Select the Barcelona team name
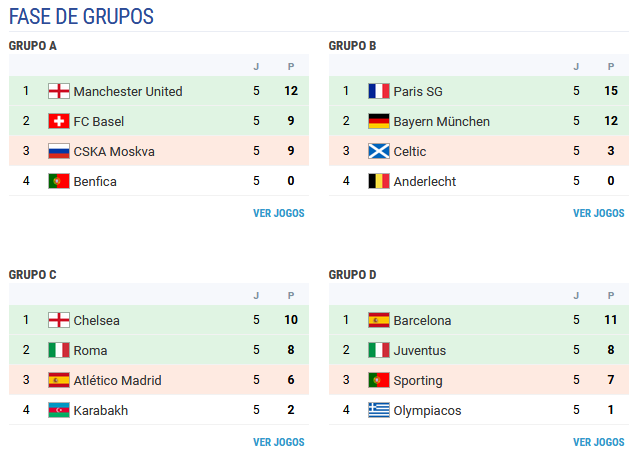 point(423,320)
